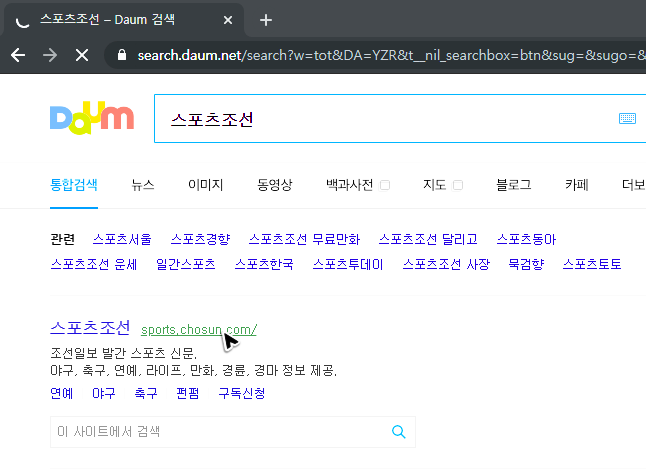Click the padlock site info icon
Image resolution: width=646 pixels, height=476 pixels.
[x=122, y=55]
